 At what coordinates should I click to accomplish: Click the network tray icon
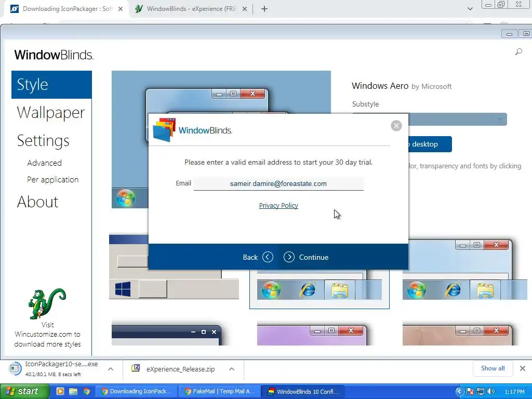pos(481,392)
